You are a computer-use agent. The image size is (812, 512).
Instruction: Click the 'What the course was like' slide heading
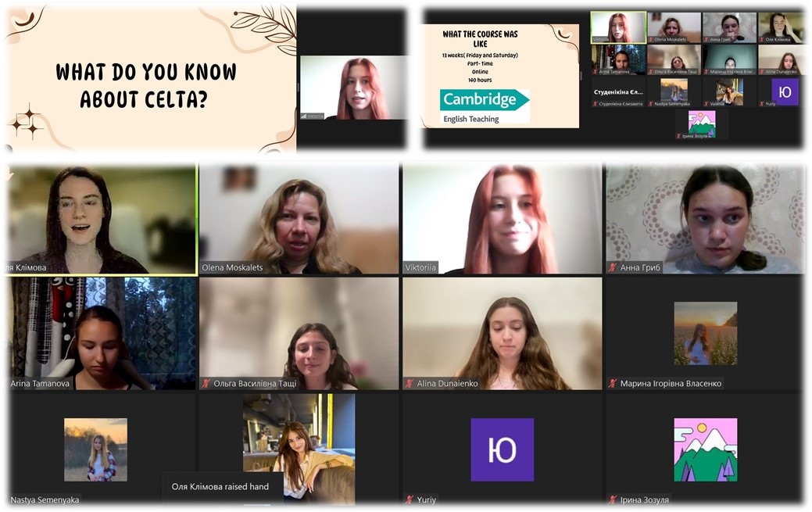click(x=480, y=39)
